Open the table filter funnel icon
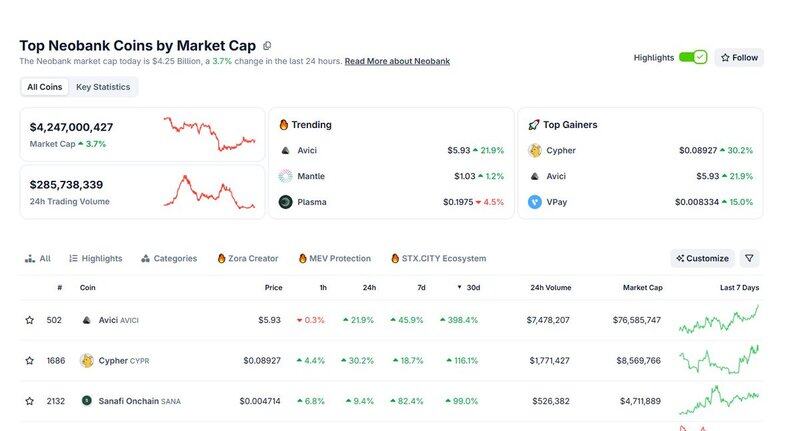The width and height of the screenshot is (800, 431). [750, 258]
